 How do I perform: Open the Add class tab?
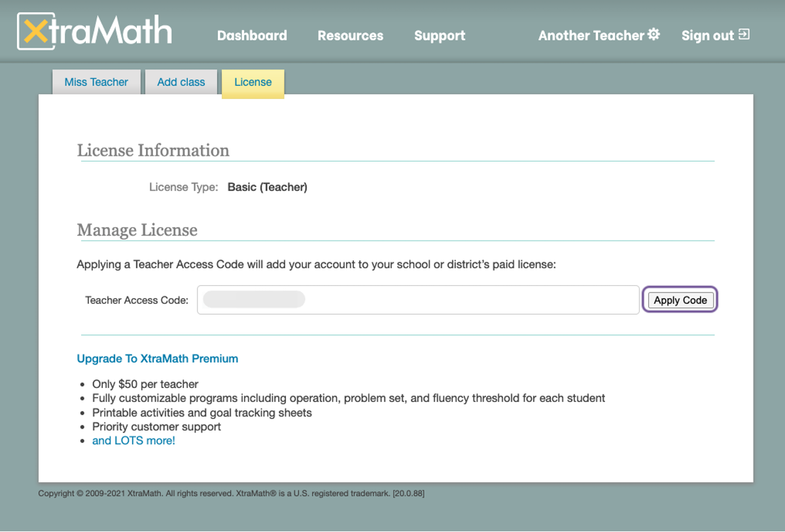pyautogui.click(x=181, y=82)
